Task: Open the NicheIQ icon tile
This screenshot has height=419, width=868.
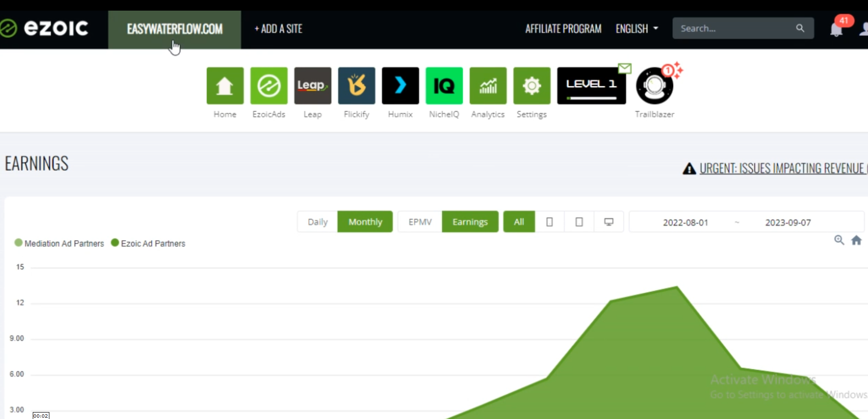Action: tap(444, 86)
